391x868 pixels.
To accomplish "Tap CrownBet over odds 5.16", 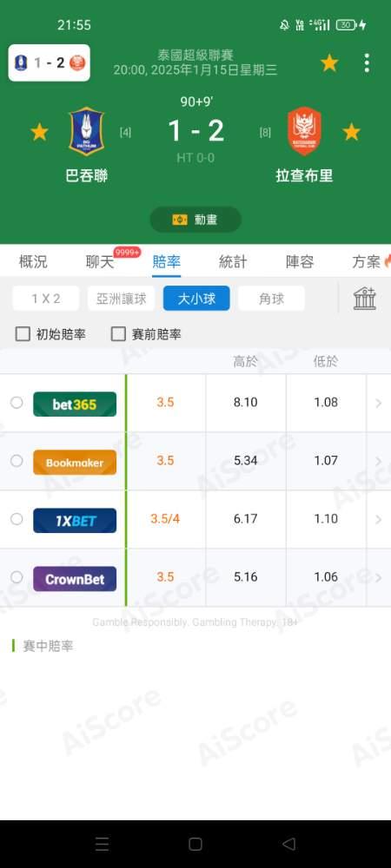I will pyautogui.click(x=245, y=577).
